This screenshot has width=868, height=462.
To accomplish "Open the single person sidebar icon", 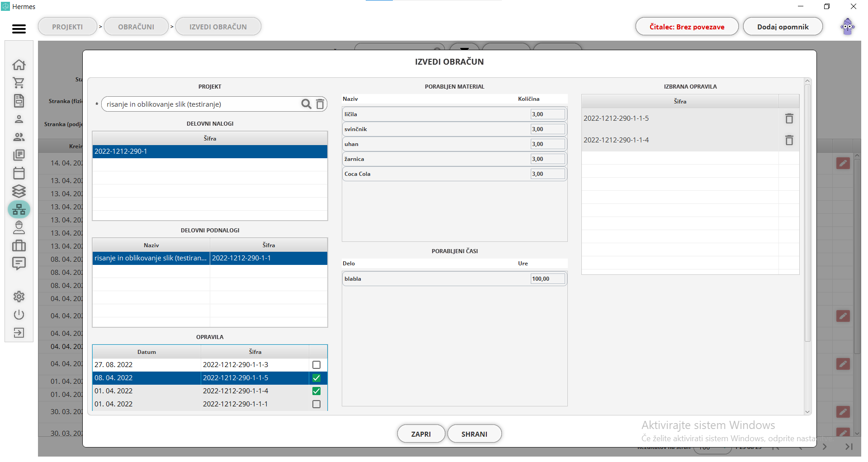I will point(19,119).
